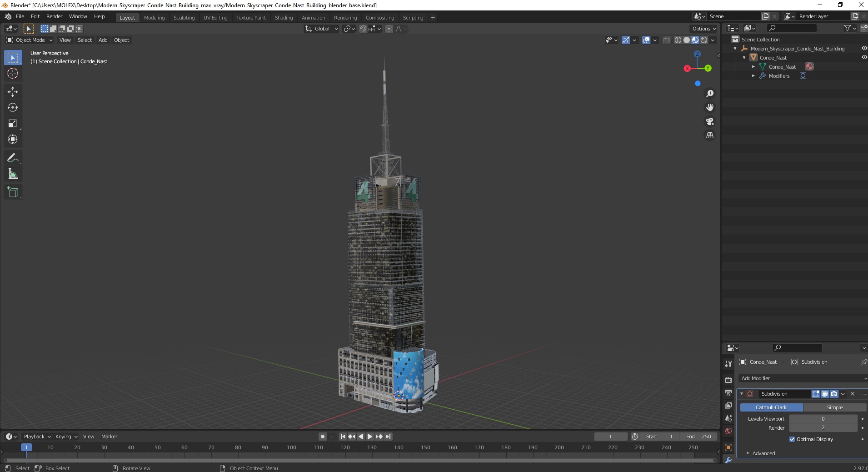Open Render properties tab
868x472 pixels.
pos(728,380)
